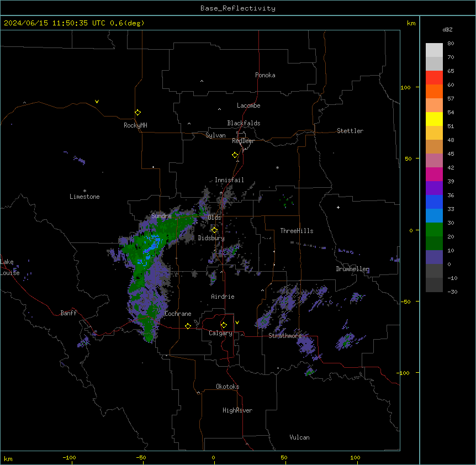Select the Vulcan label

[299, 437]
